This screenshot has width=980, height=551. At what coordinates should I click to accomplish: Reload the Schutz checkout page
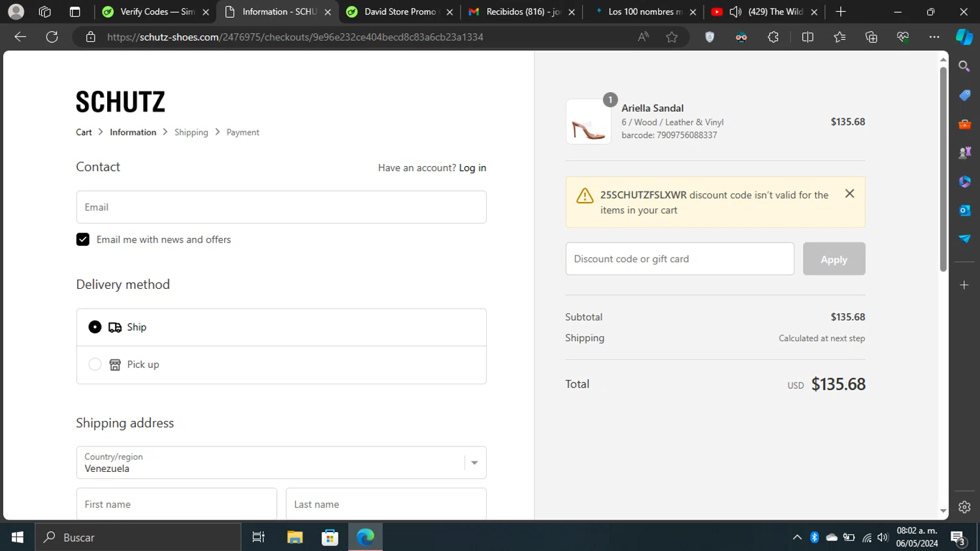52,37
